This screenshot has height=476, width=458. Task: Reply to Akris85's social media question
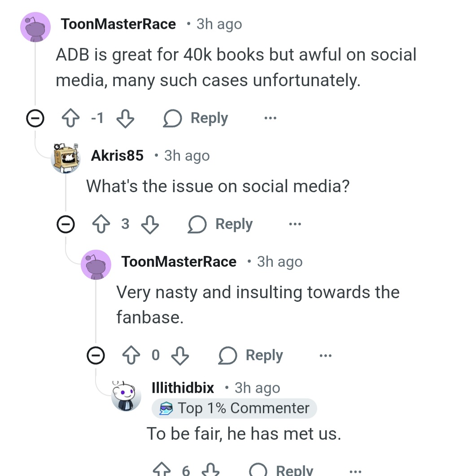pos(220,224)
